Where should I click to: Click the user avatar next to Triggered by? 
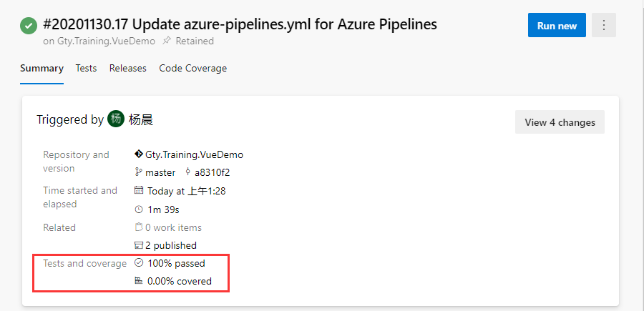pos(116,119)
